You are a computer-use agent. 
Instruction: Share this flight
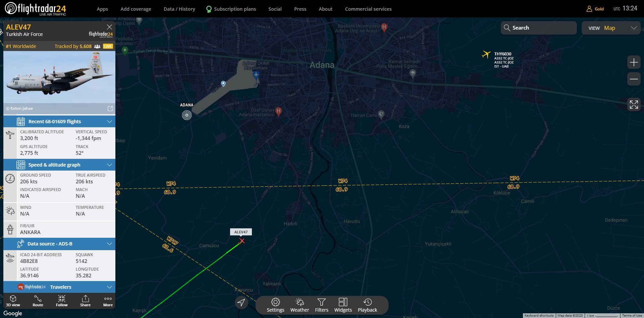[85, 301]
